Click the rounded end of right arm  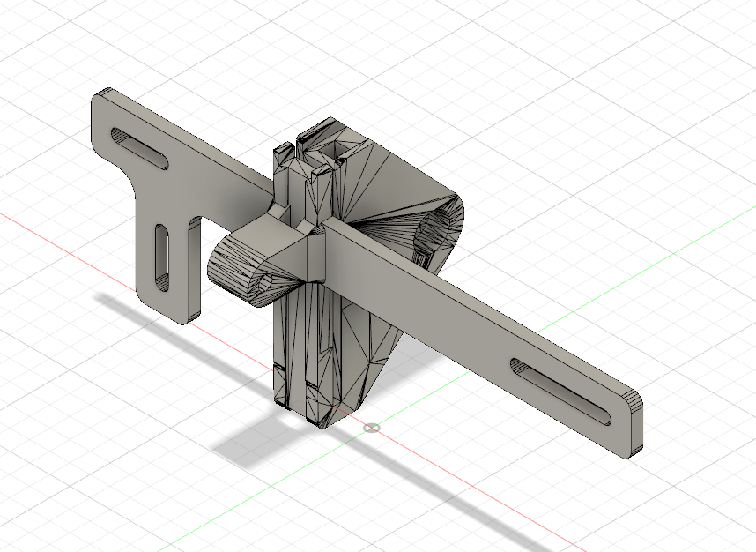pyautogui.click(x=635, y=423)
